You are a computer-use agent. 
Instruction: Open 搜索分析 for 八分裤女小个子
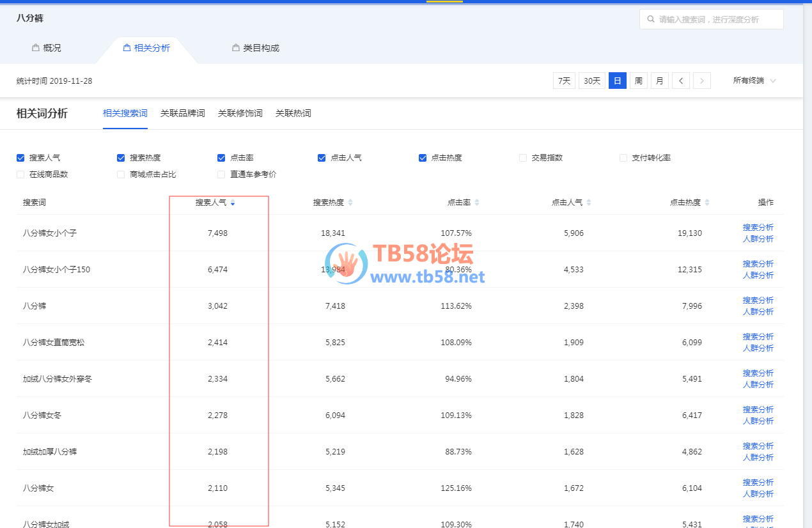click(758, 228)
